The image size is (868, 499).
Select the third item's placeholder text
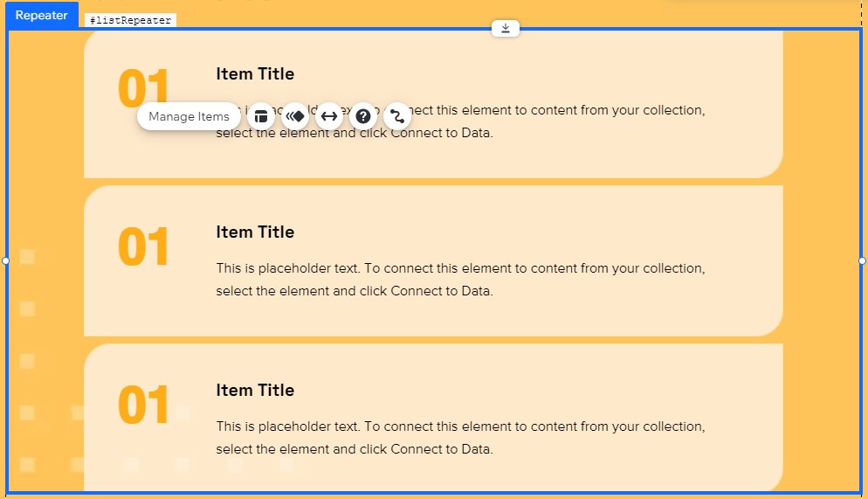[x=460, y=438]
